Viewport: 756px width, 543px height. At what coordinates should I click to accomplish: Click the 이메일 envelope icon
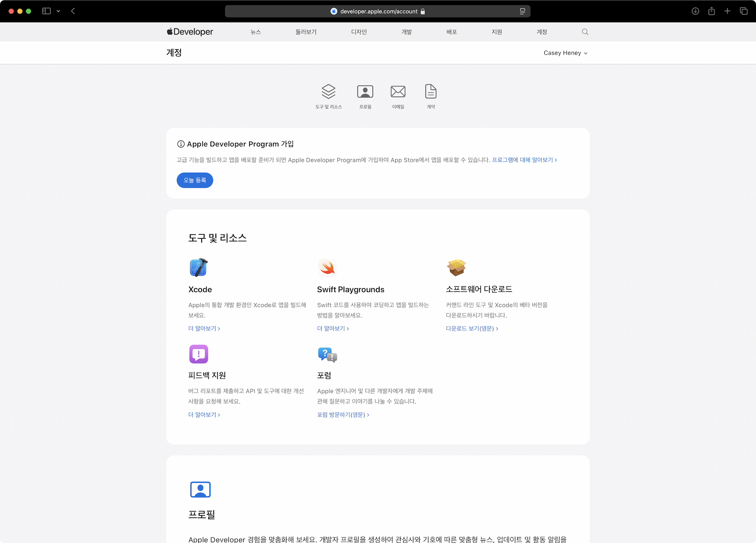[398, 91]
